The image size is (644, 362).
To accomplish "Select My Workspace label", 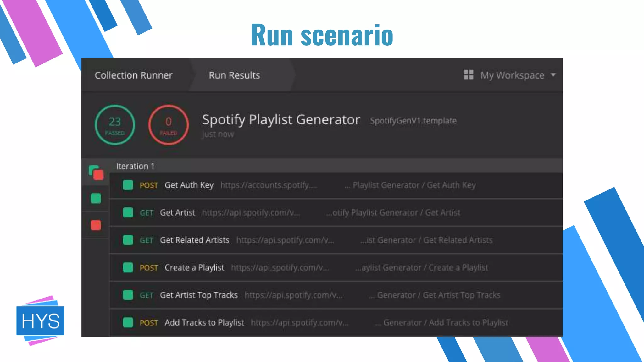I will click(x=512, y=75).
